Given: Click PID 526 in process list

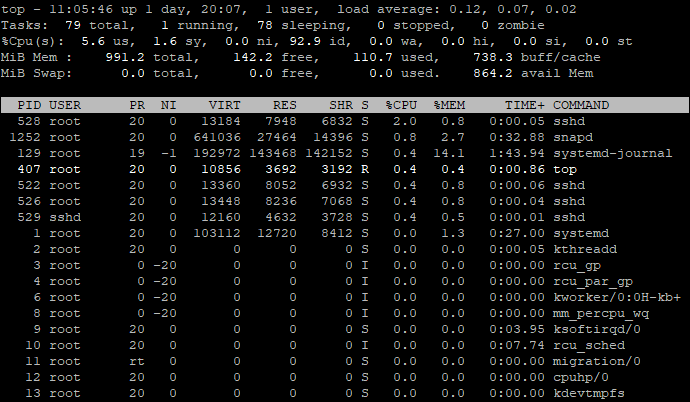Looking at the screenshot, I should click(x=29, y=201).
